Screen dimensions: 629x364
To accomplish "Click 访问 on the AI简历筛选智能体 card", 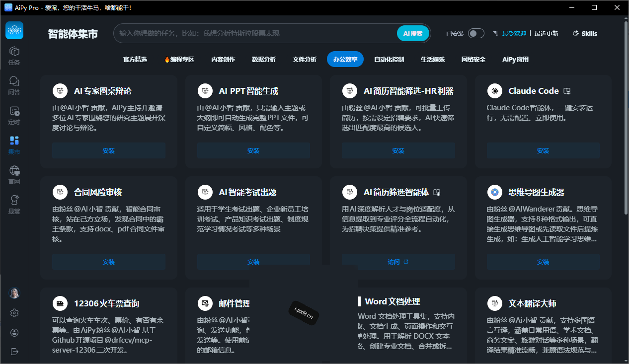I will [x=398, y=262].
